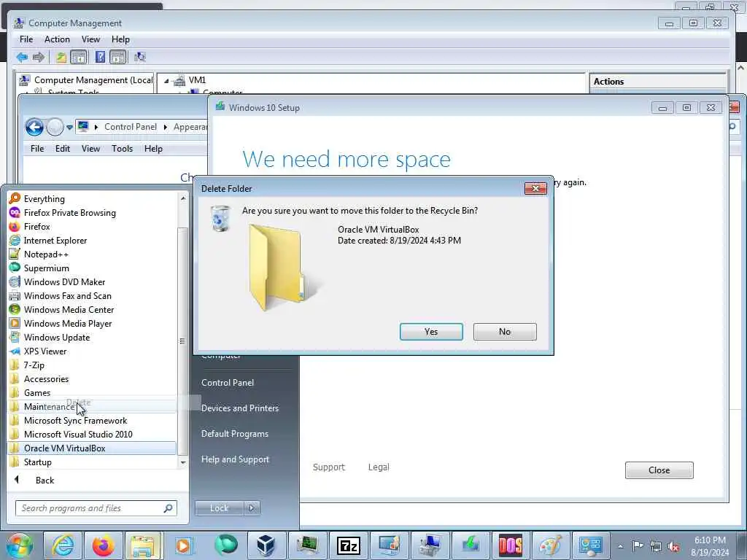Click Close in Windows 10 Setup
Screen dimensions: 747x560
(x=659, y=470)
